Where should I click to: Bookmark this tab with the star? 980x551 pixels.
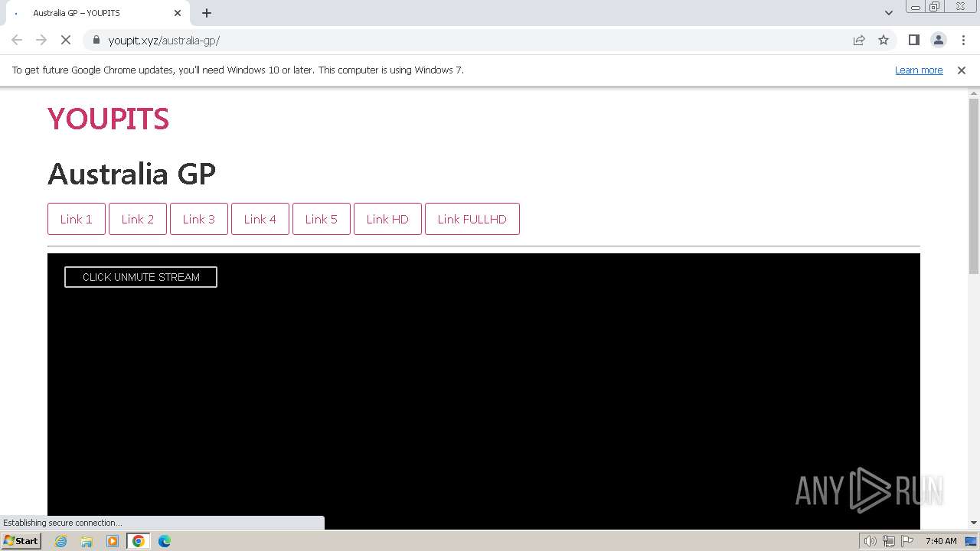point(884,40)
